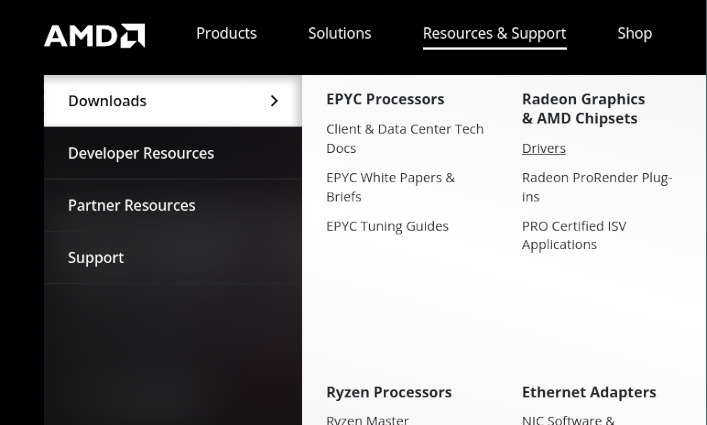Click Radeon Graphics & AMD Chipsets heading

coord(583,109)
